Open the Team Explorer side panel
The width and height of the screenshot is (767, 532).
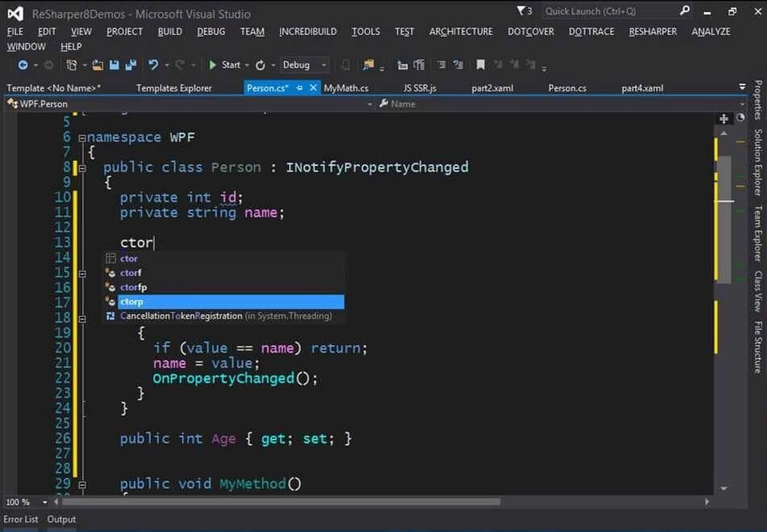[758, 234]
